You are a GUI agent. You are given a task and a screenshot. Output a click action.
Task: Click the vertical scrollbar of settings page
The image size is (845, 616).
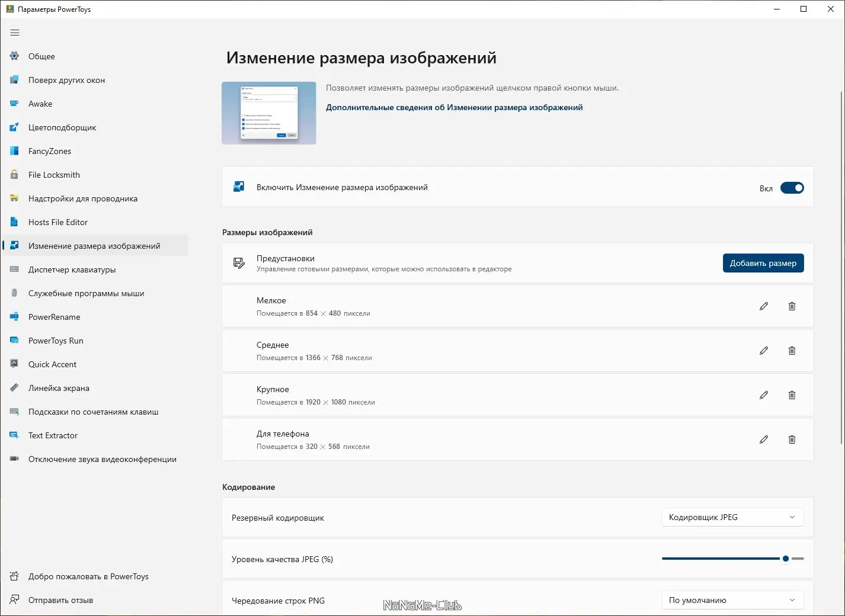[x=841, y=267]
